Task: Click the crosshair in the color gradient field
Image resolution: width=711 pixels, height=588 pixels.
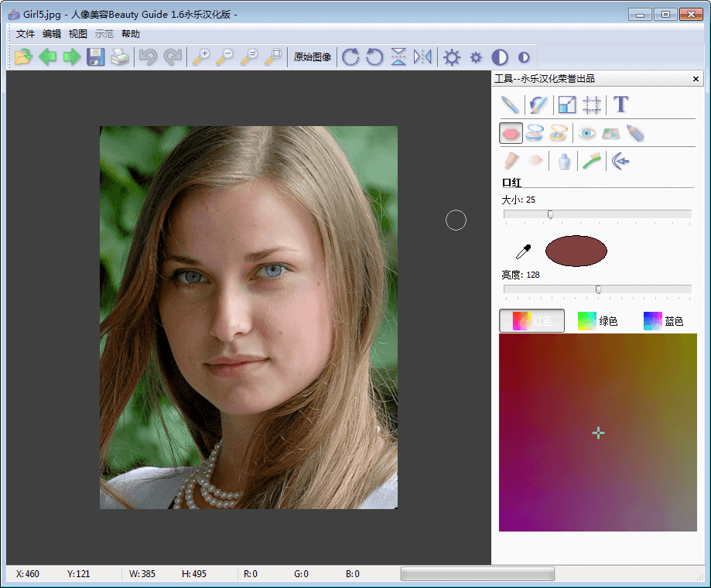Action: (x=598, y=433)
